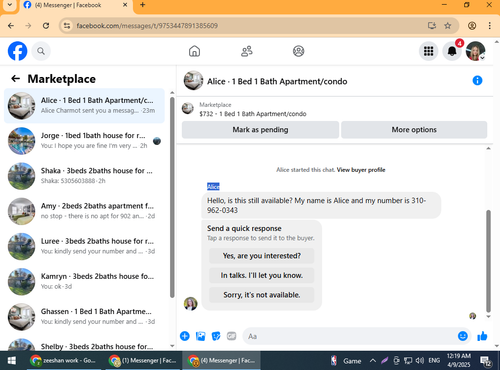This screenshot has width=500, height=370.
Task: Send quick reply Sorry, it's not available.
Action: (x=262, y=295)
